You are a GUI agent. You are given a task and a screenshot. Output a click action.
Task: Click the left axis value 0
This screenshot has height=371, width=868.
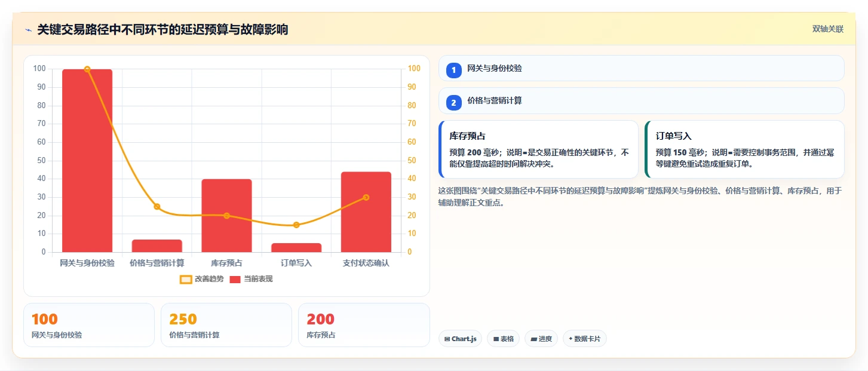(x=43, y=252)
